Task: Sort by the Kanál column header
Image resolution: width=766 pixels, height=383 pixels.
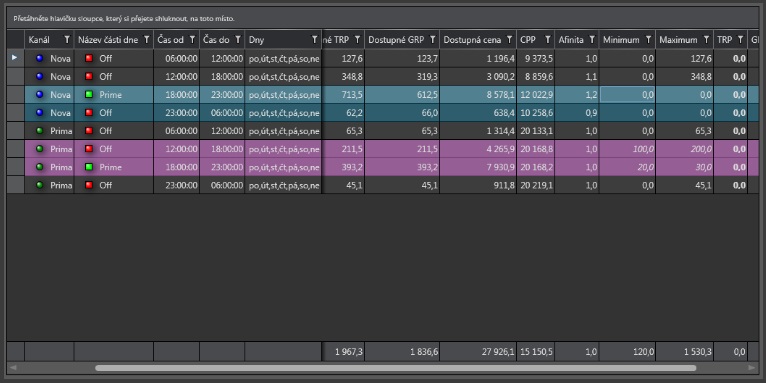Action: click(39, 40)
